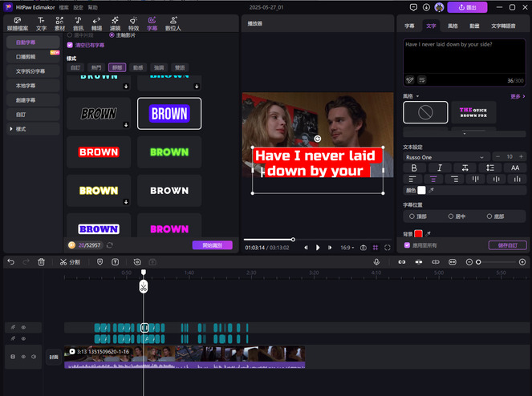
Task: Pick text color with the eyedropper beside 顏色
Action: click(x=431, y=191)
